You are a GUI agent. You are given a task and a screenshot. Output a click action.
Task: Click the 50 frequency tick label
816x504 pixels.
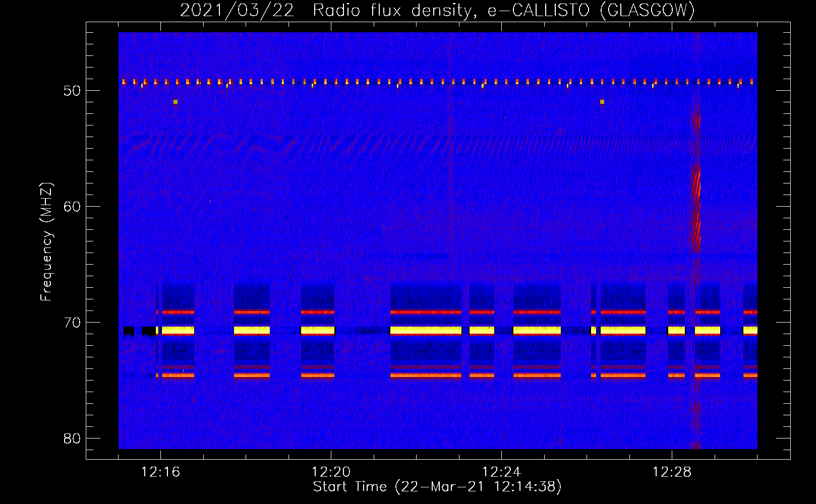(x=72, y=91)
